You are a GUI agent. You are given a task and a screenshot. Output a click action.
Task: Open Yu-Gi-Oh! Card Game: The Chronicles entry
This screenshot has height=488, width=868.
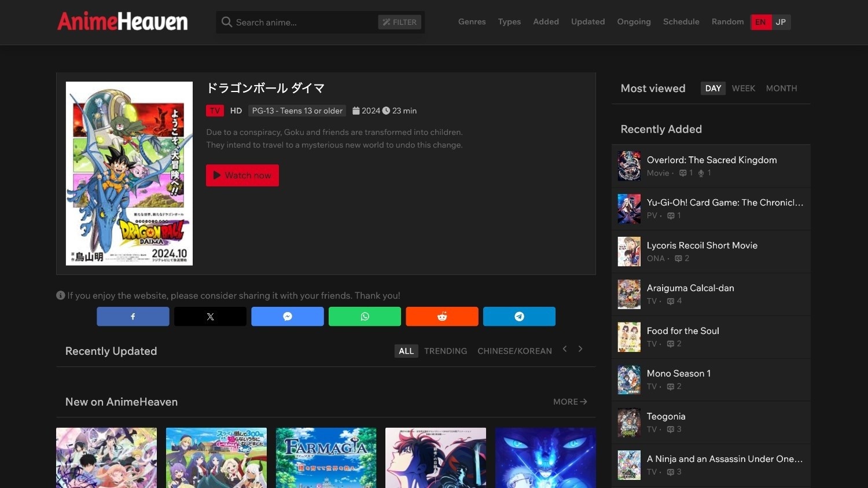click(x=725, y=203)
